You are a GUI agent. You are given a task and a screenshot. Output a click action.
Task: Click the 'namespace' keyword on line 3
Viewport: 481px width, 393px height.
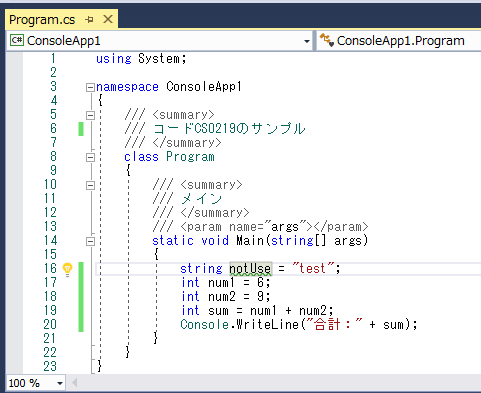click(x=127, y=87)
